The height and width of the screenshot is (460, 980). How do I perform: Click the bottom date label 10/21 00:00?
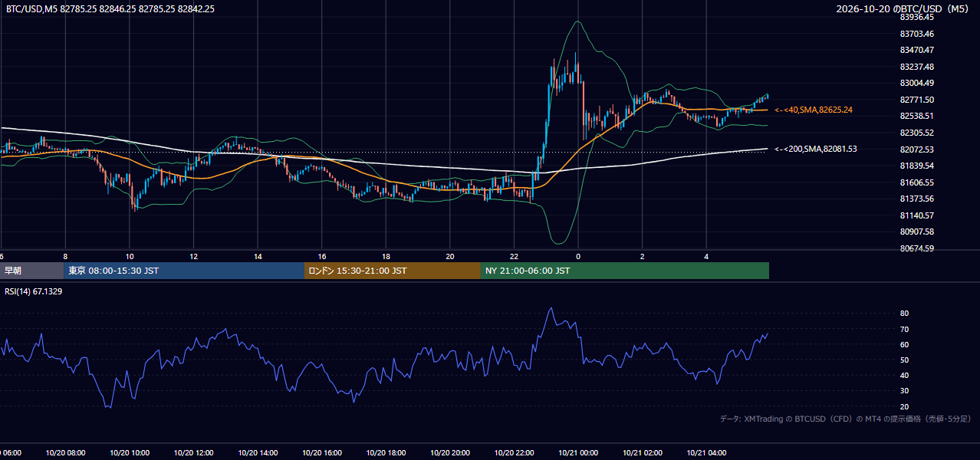(578, 453)
